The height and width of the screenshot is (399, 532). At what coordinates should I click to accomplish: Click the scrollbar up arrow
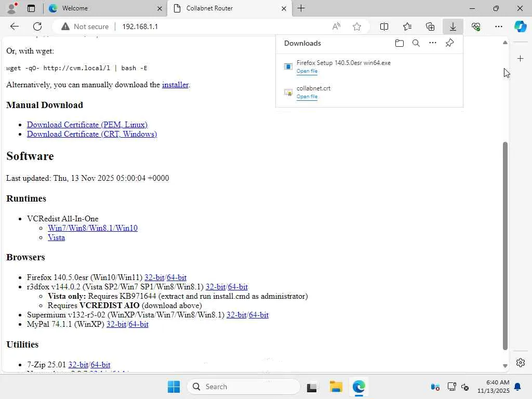pyautogui.click(x=505, y=43)
